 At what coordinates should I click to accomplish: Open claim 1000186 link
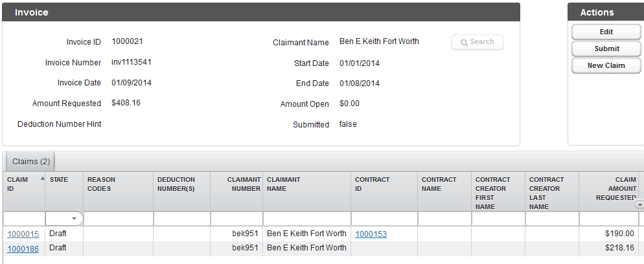pyautogui.click(x=23, y=248)
